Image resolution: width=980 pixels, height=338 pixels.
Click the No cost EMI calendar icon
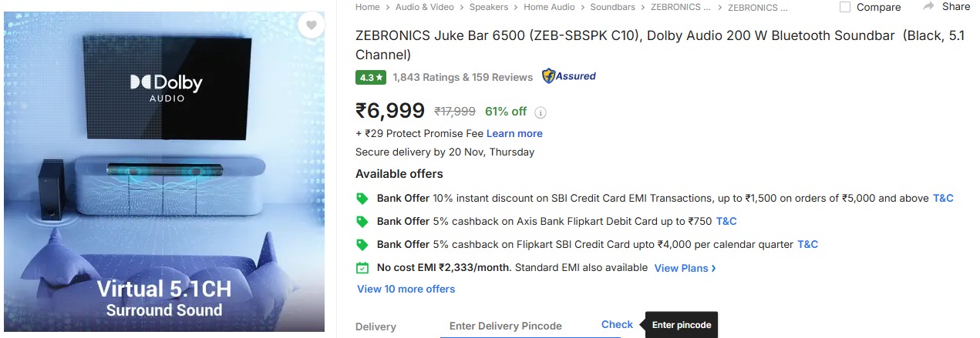pos(362,268)
